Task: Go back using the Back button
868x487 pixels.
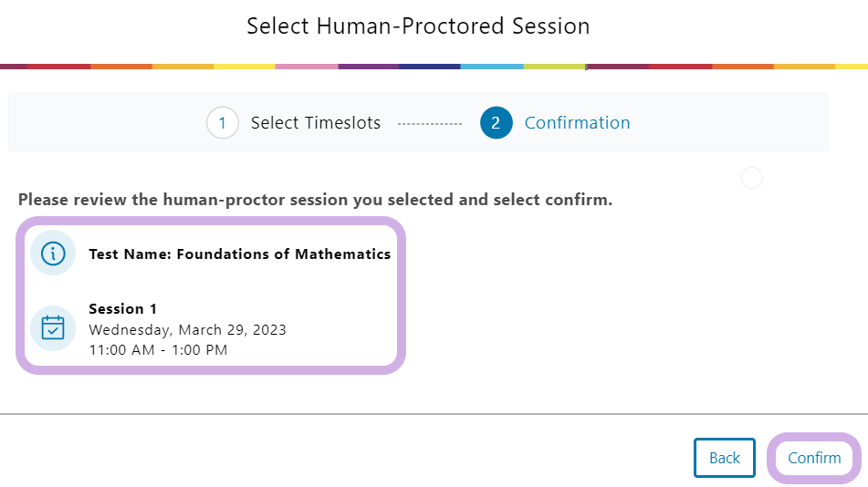Action: click(x=724, y=458)
